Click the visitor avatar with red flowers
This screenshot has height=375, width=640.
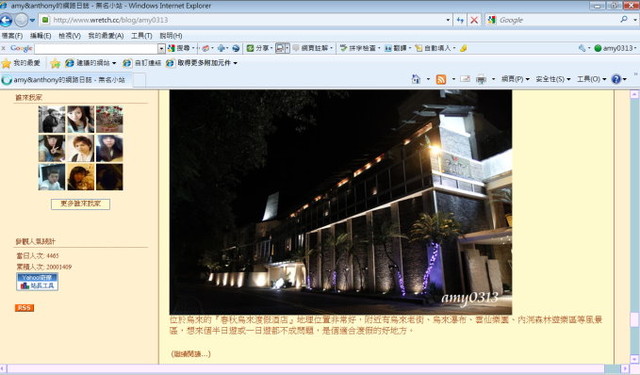pos(109,119)
